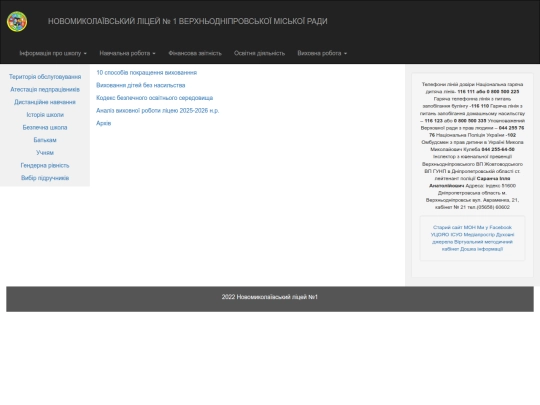Open the МОН link in right panel
Viewport: 540px width, 405px height.
(x=469, y=227)
